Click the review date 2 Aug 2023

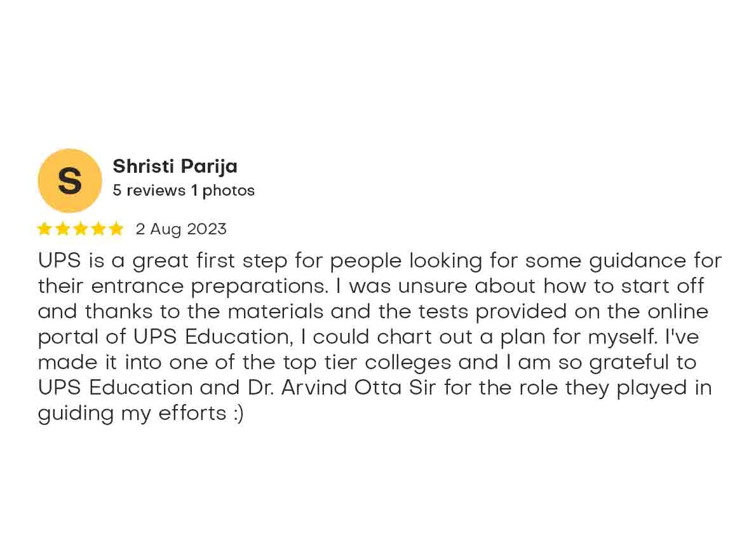[181, 229]
